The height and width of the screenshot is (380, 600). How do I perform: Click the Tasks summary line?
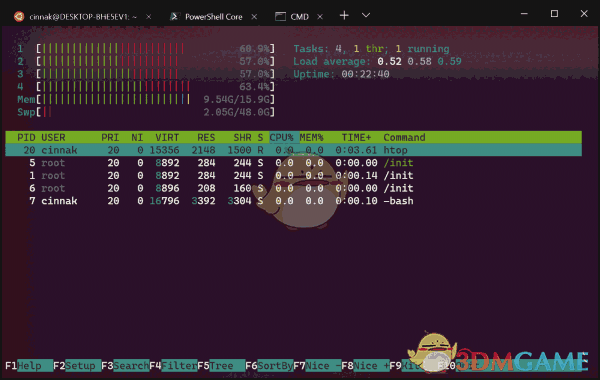[371, 49]
